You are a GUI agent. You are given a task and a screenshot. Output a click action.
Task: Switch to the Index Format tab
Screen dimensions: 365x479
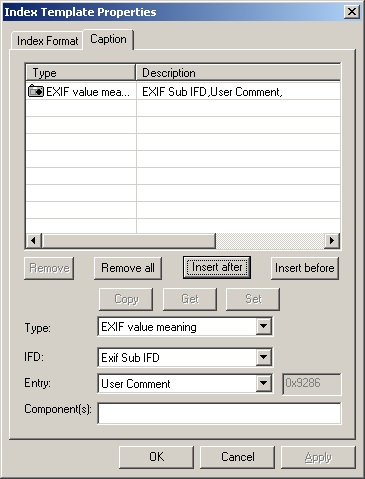point(47,41)
